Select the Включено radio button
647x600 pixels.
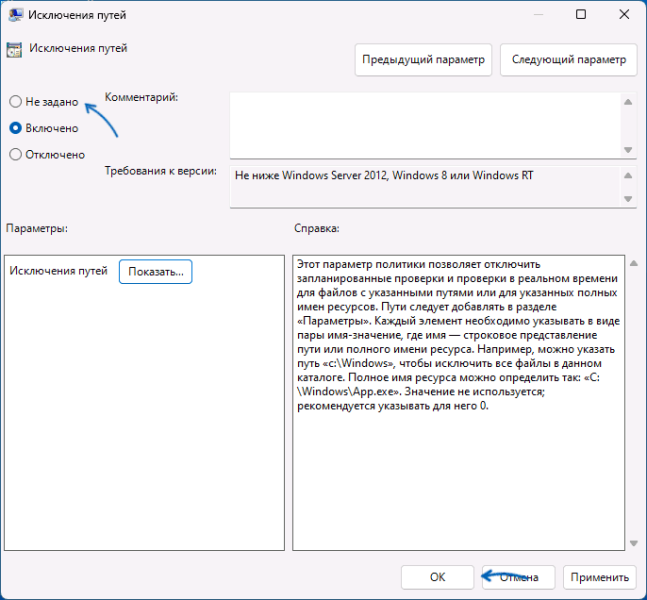click(x=15, y=128)
